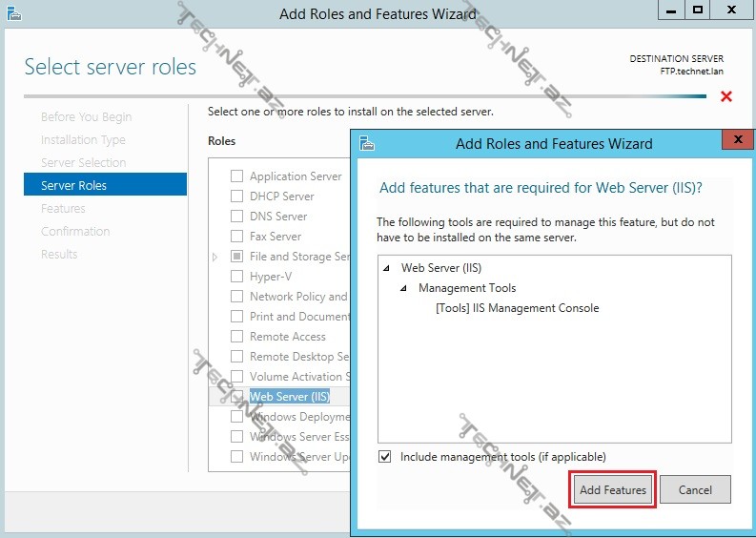Tick the Hyper-V role checkbox
Screen dimensions: 756x538
point(236,277)
